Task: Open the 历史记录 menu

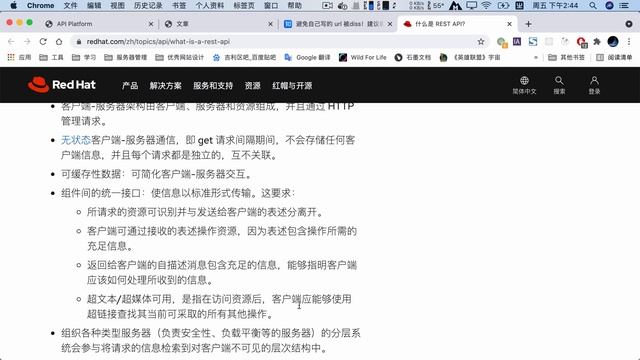Action: [148, 5]
